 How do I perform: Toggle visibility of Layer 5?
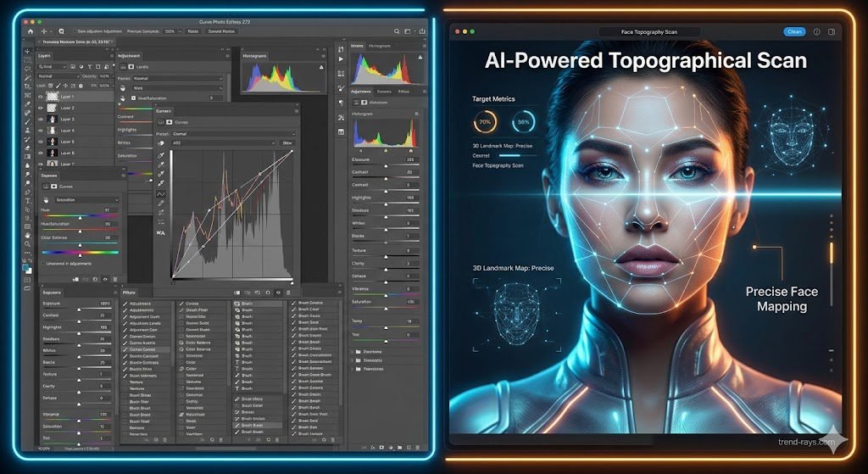(x=40, y=142)
